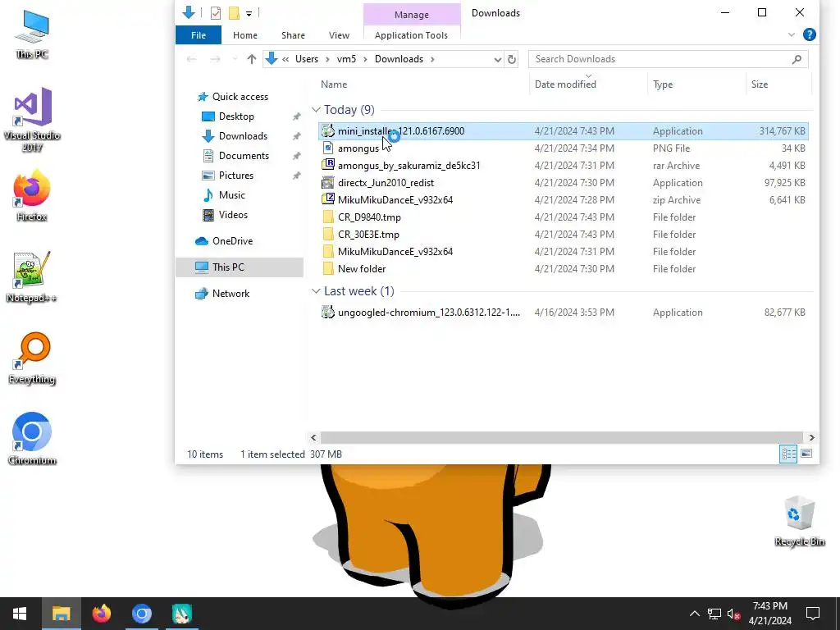Open recent locations dropdown arrow
Screen dimensions: 840x630
pos(235,59)
